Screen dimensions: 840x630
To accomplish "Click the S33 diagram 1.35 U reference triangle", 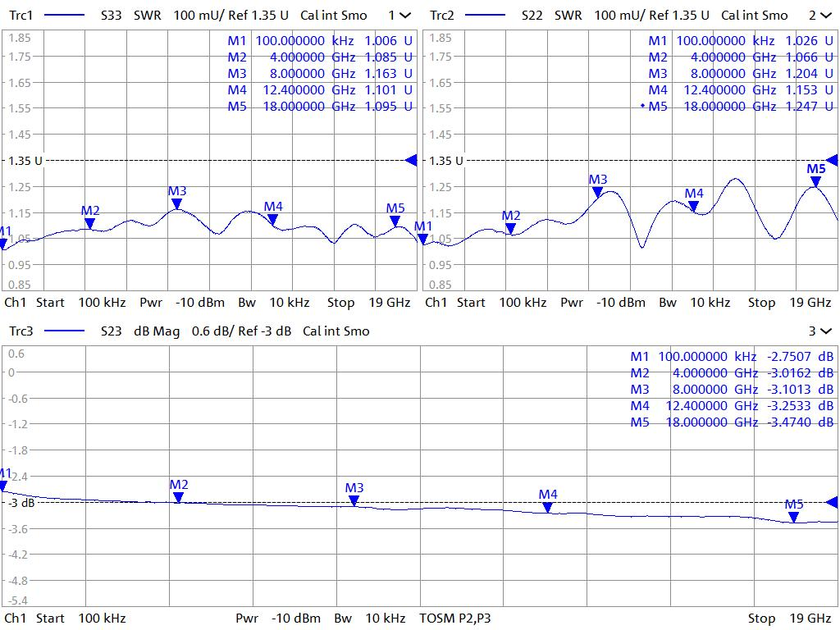I will 412,161.
